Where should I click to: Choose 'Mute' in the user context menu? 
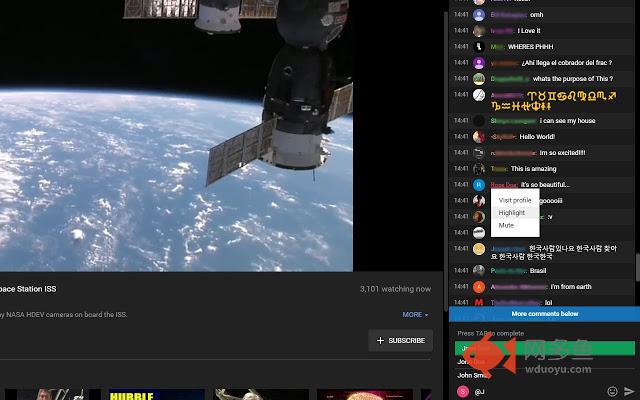pos(515,225)
